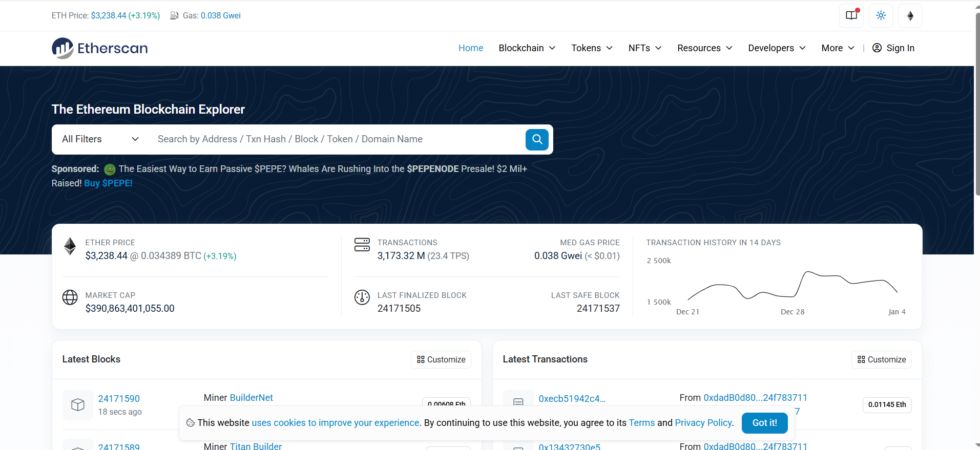Viewport: 980px width, 450px height.
Task: Open miner Titan Builder link
Action: 256,446
